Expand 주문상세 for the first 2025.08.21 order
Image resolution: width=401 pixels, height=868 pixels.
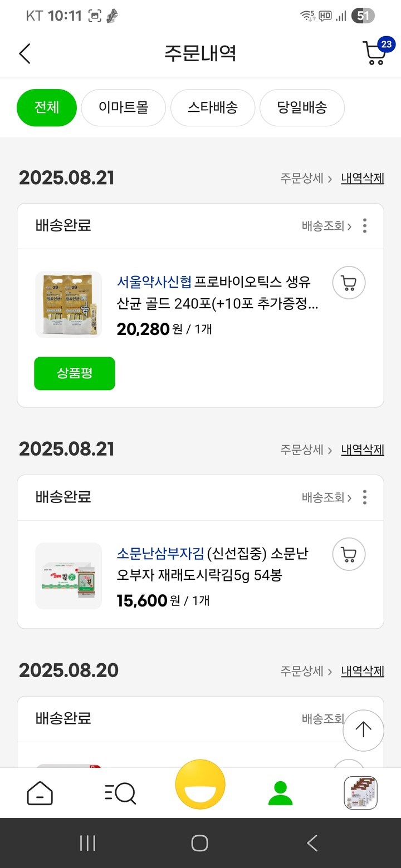point(306,179)
